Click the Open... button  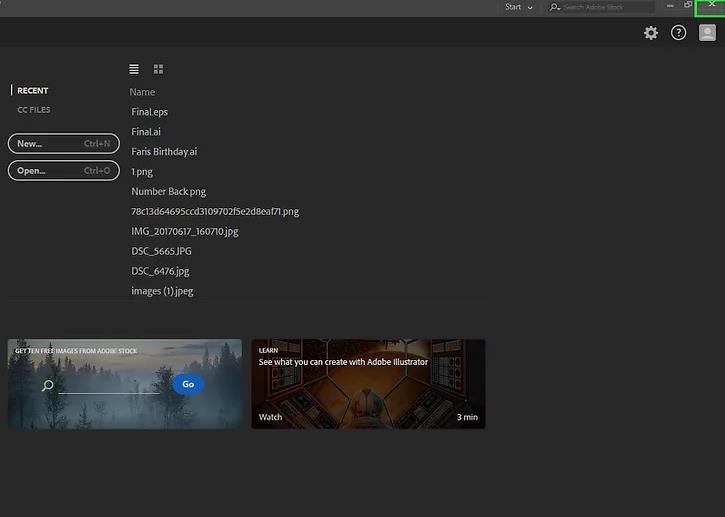[64, 171]
